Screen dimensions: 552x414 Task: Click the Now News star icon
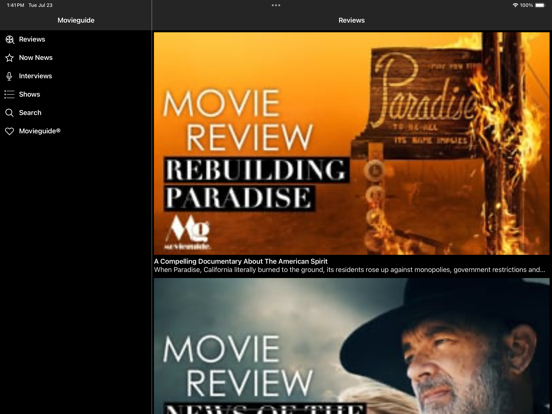tap(10, 58)
